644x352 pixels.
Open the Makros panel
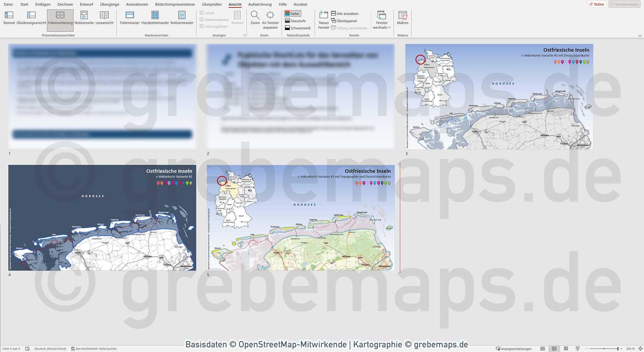point(403,20)
